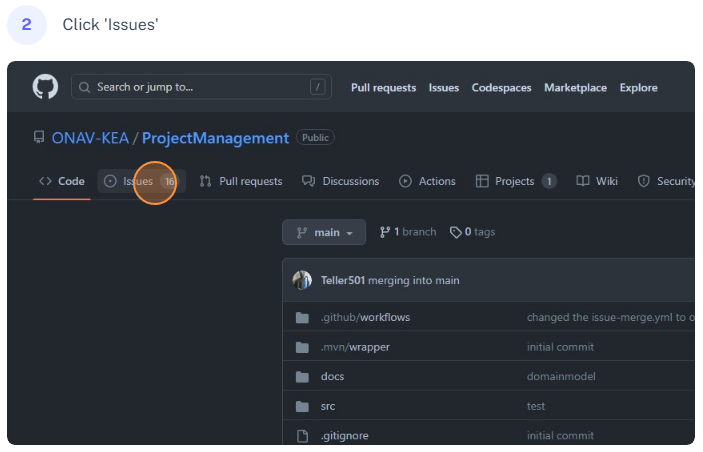Select the Code tab
Screen dimensions: 703x452
(x=62, y=181)
